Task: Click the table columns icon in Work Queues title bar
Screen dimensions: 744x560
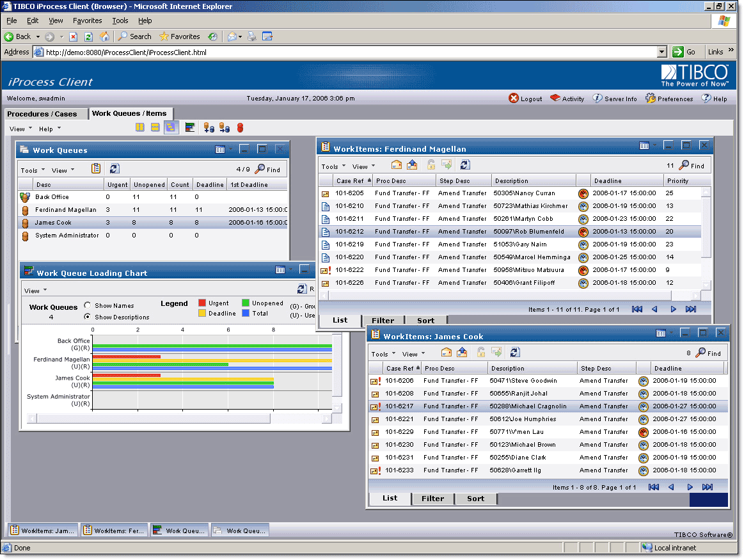Action: pos(220,150)
